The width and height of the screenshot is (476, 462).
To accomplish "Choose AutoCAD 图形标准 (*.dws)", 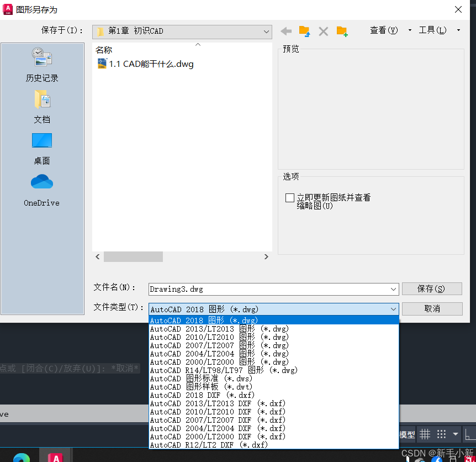I will click(273, 379).
